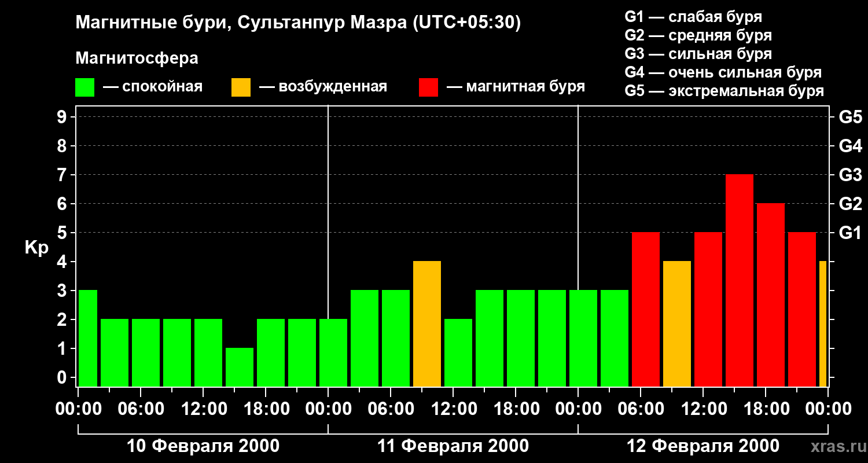Select the shortest green bar with Kp 1

pos(240,367)
